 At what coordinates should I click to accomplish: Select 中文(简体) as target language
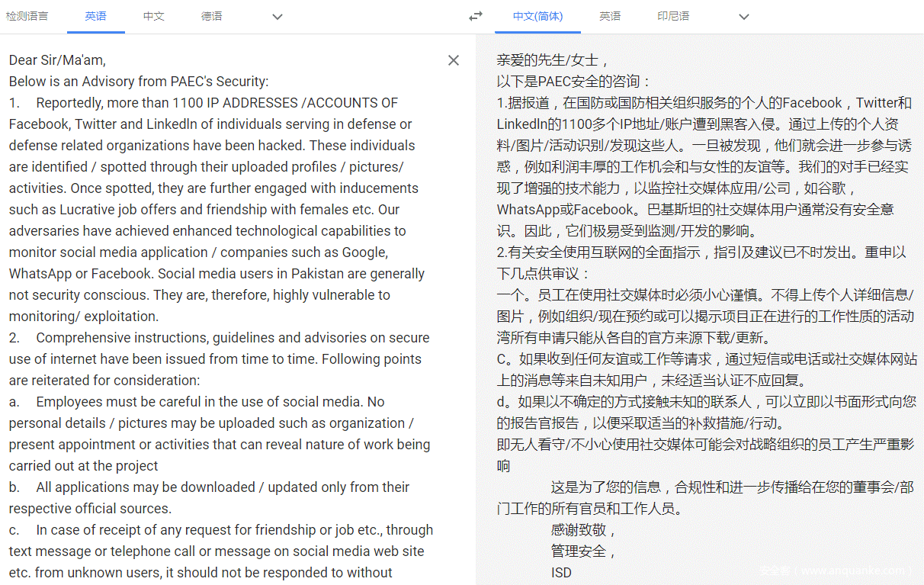pos(537,16)
